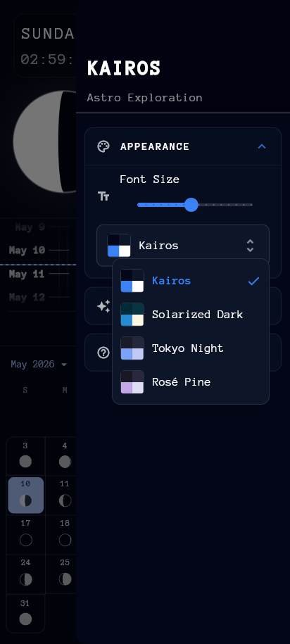Select day 25 in the calendar
The image size is (290, 644).
(61, 574)
